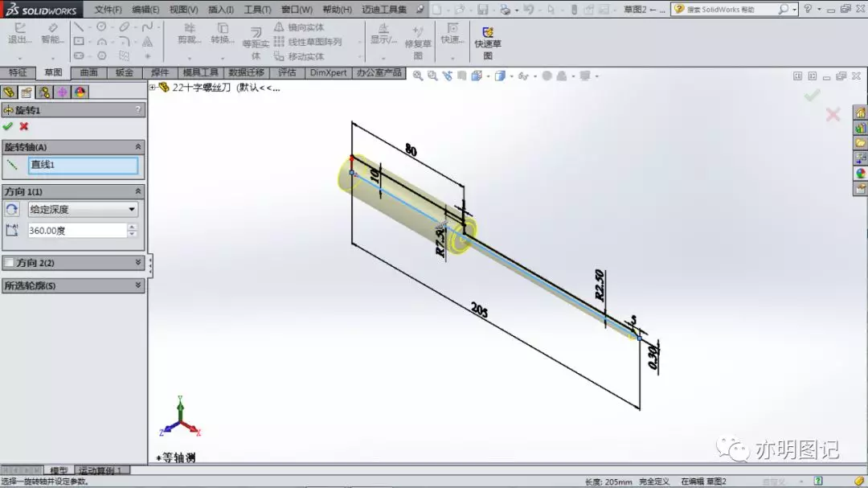
Task: Open dropdown arrow next to Display Style
Action: (x=511, y=76)
